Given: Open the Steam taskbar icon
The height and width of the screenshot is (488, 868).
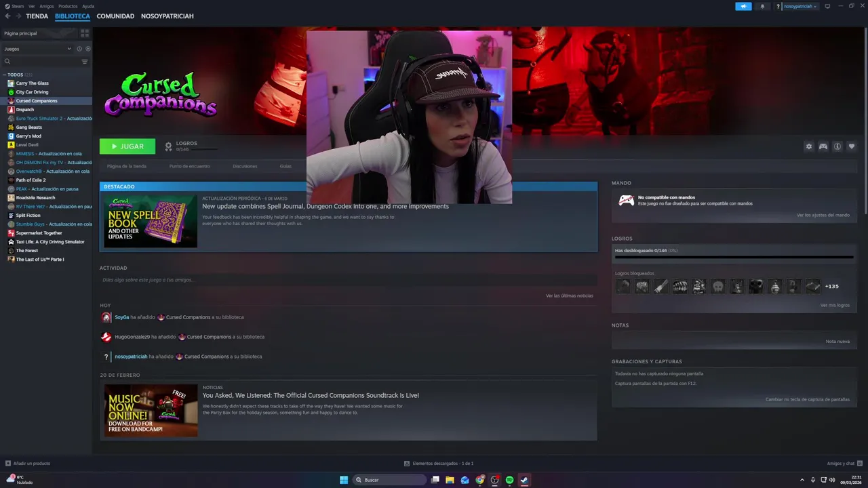Looking at the screenshot, I should tap(524, 480).
